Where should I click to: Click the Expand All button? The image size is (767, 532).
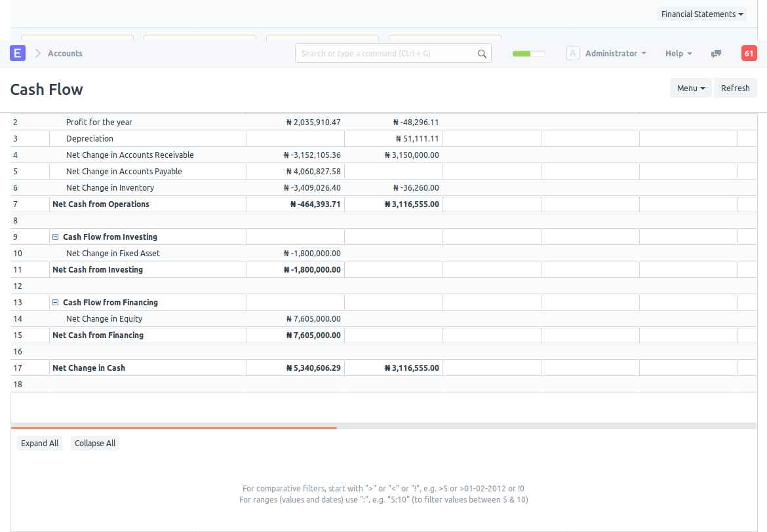39,444
